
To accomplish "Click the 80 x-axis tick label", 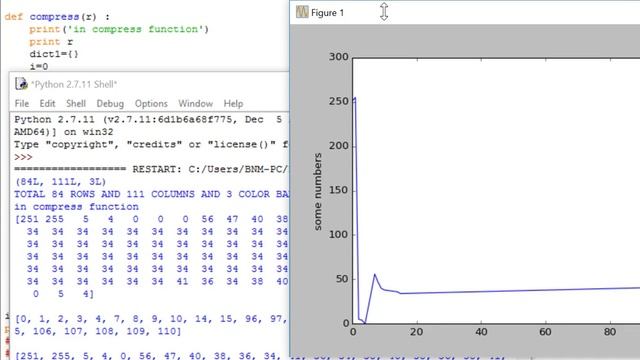I will (610, 332).
